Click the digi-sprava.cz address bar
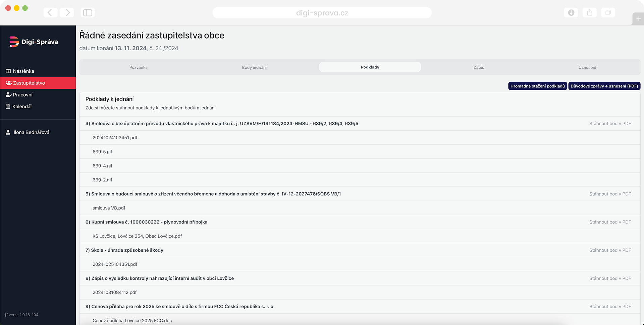The width and height of the screenshot is (644, 325). pyautogui.click(x=322, y=13)
